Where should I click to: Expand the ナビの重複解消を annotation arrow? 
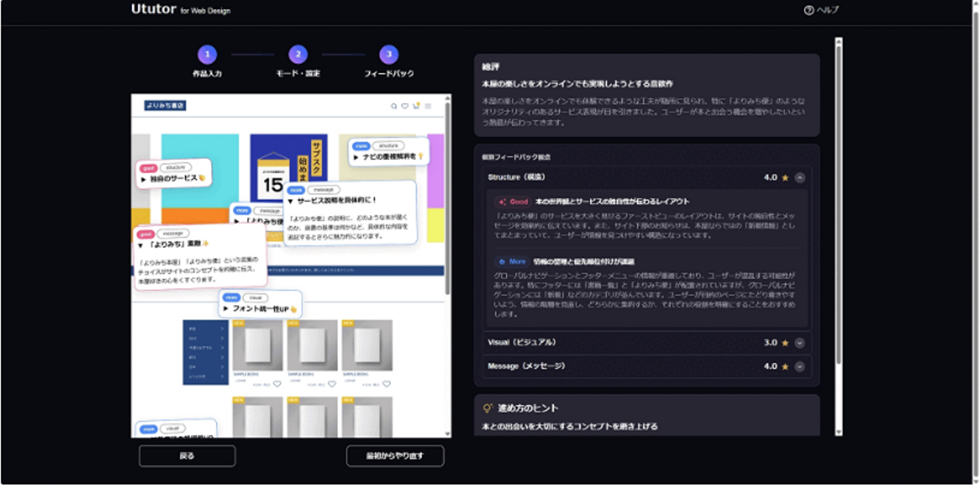pyautogui.click(x=356, y=157)
